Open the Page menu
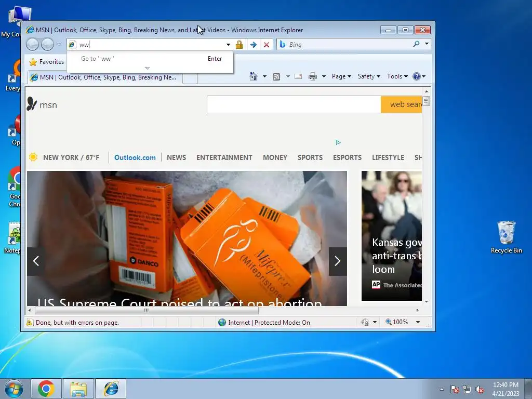The width and height of the screenshot is (532, 399). pyautogui.click(x=341, y=76)
